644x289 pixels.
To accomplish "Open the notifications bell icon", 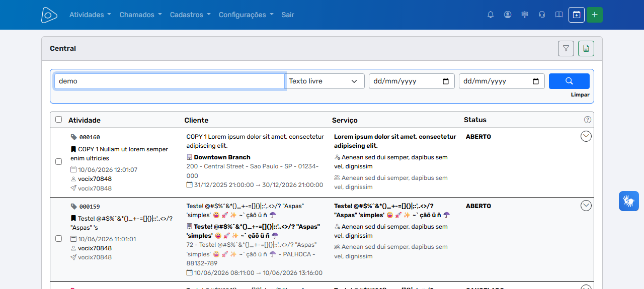I will [x=491, y=15].
